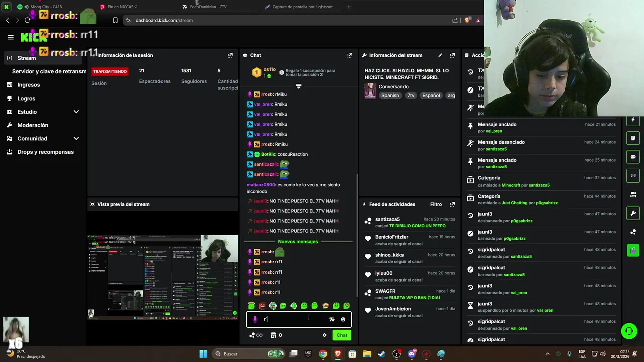Viewport: 644px width, 362px height.
Task: Click the browser address bar URL
Action: point(164,20)
